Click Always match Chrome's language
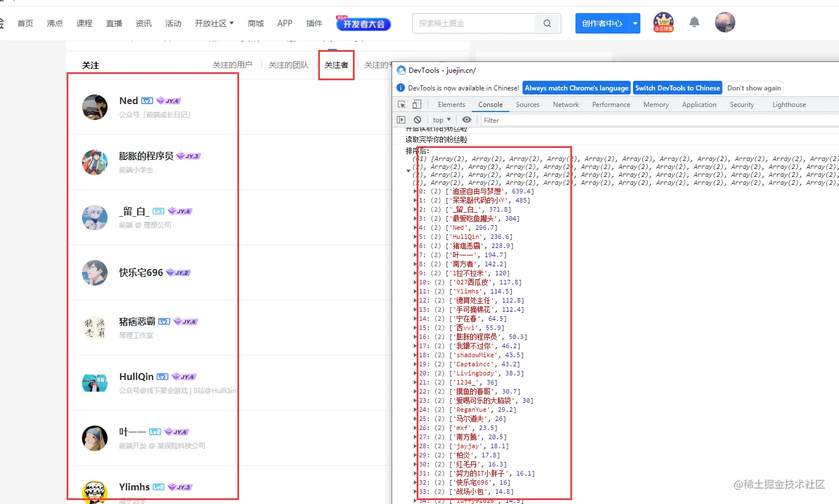Image resolution: width=839 pixels, height=504 pixels. [x=577, y=88]
